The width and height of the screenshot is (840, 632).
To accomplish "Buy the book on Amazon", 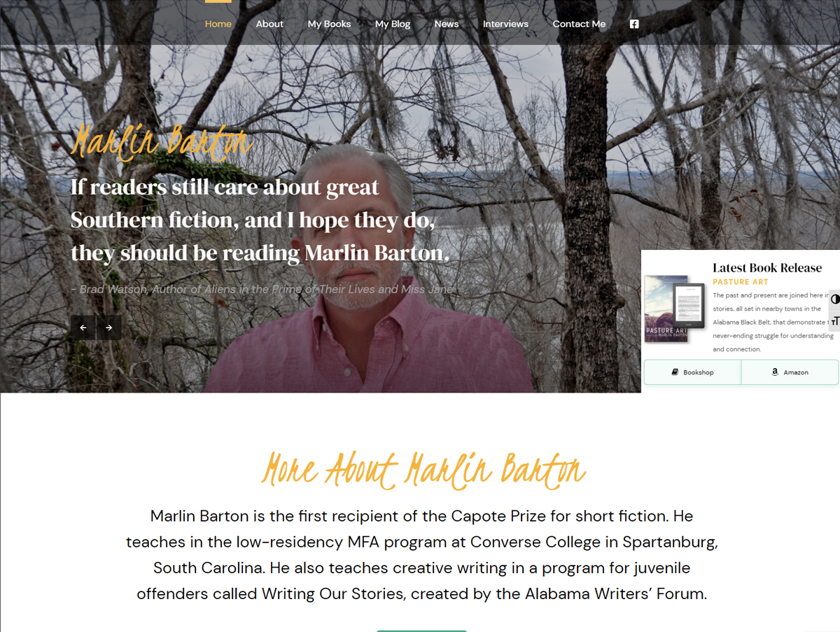I will tap(790, 372).
